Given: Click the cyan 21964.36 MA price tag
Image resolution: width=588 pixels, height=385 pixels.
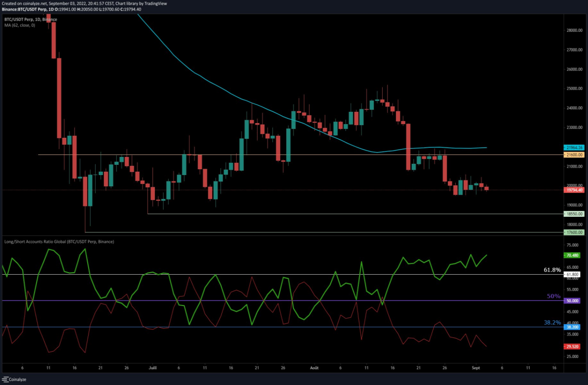Looking at the screenshot, I should pos(573,147).
